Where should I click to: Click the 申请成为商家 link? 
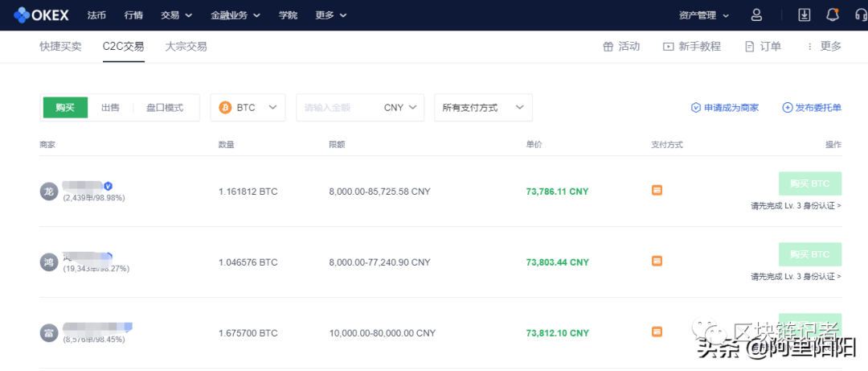click(x=725, y=108)
